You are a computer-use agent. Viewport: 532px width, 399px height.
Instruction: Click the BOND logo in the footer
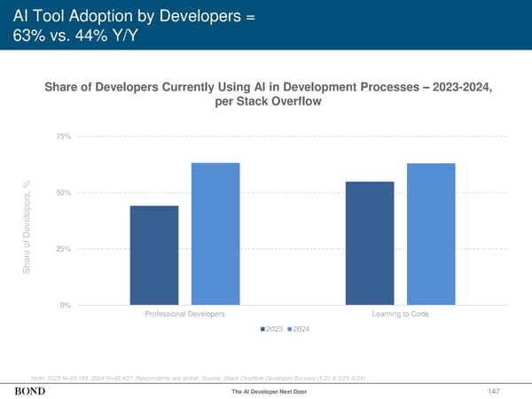31,391
